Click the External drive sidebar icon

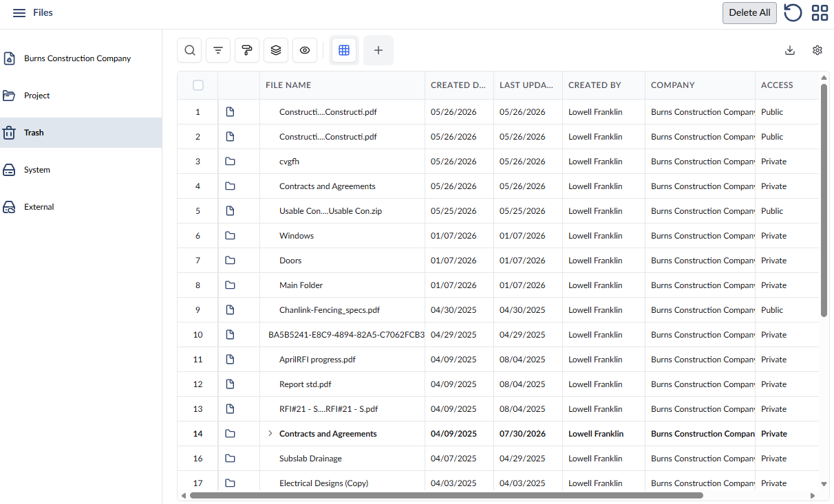[10, 207]
